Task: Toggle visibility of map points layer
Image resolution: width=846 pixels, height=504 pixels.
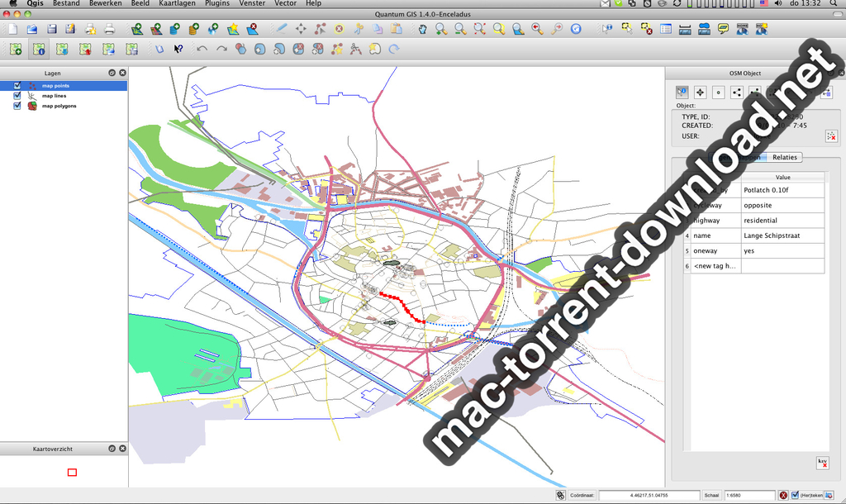Action: (17, 85)
